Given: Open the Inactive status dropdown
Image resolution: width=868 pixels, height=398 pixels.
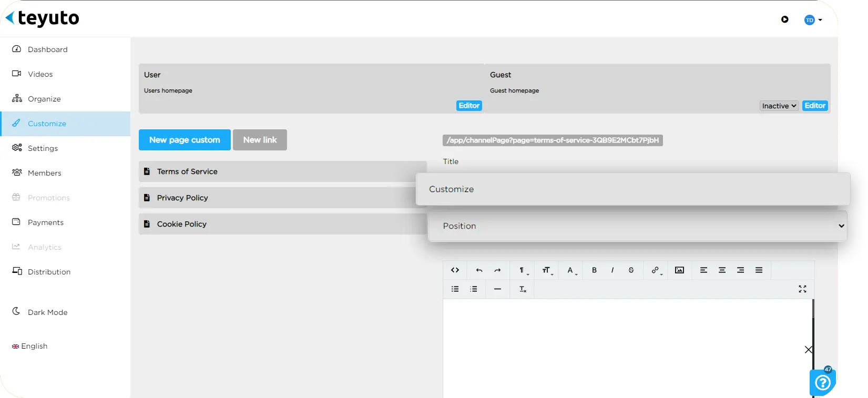Looking at the screenshot, I should [x=779, y=106].
